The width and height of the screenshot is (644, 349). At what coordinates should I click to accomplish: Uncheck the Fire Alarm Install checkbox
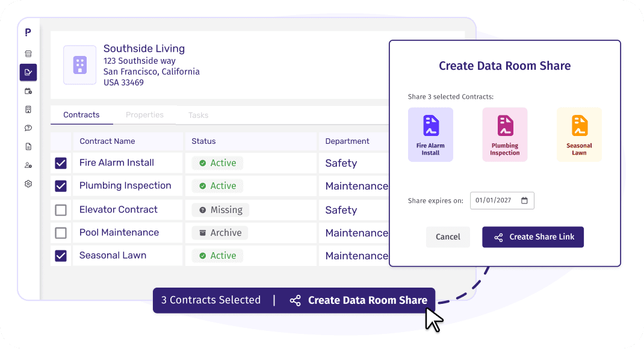(61, 163)
